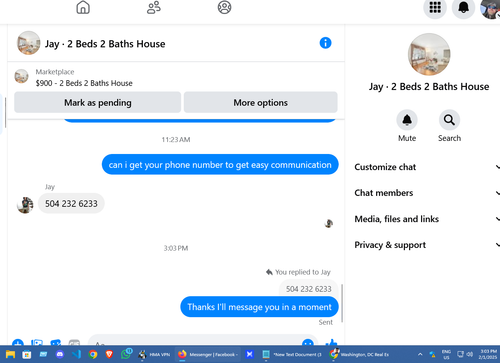
Task: Click the Marketplace listing thumbnail
Action: (x=21, y=76)
